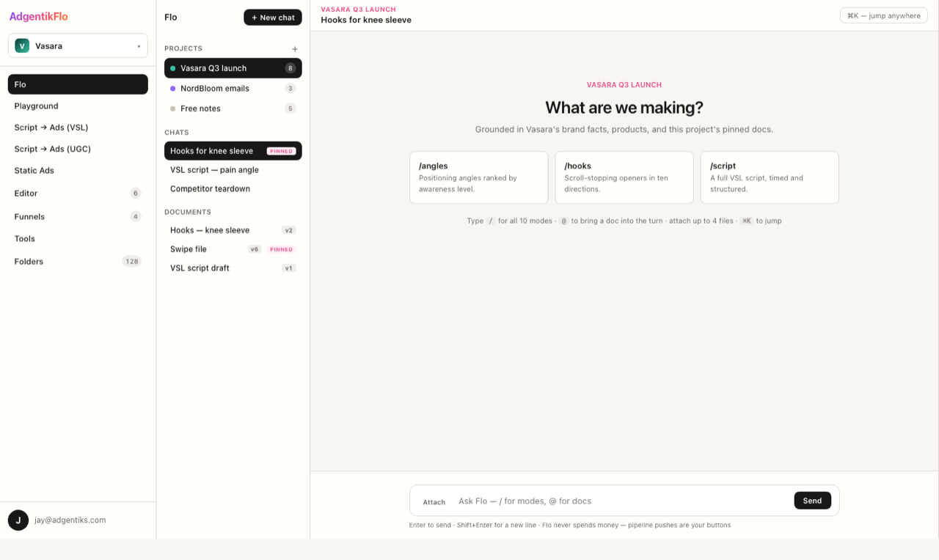The height and width of the screenshot is (560, 939).
Task: Click the NordBloom emails badge 3
Action: click(x=291, y=88)
